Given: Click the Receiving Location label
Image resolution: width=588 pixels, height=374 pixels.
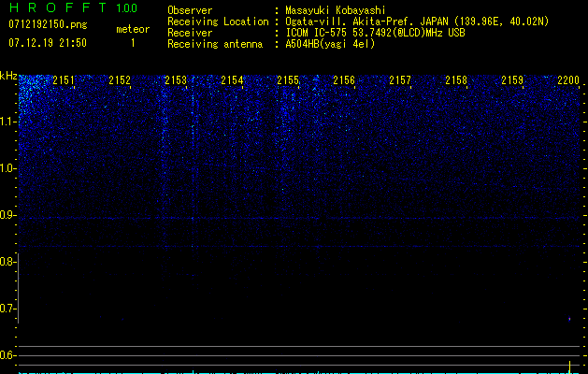Looking at the screenshot, I should (x=218, y=22).
